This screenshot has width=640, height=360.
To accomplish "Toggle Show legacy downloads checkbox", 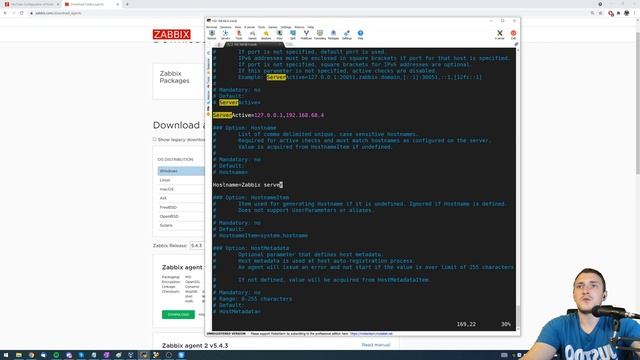I will (155, 139).
